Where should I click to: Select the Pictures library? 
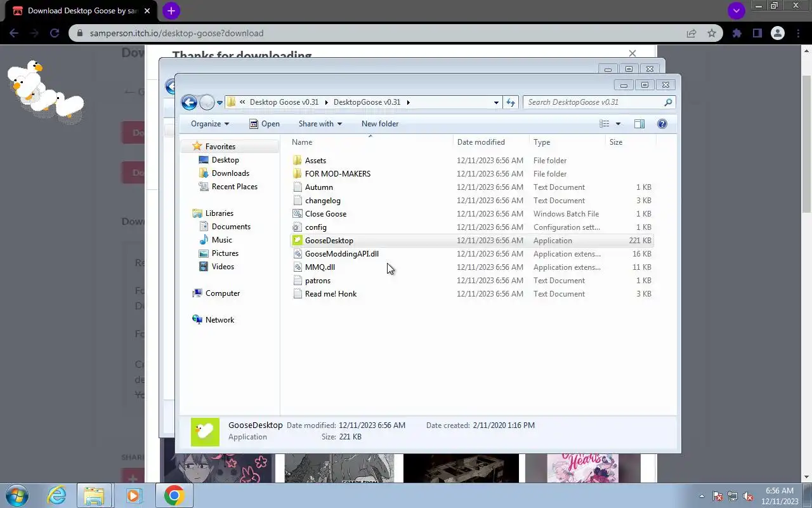(225, 253)
